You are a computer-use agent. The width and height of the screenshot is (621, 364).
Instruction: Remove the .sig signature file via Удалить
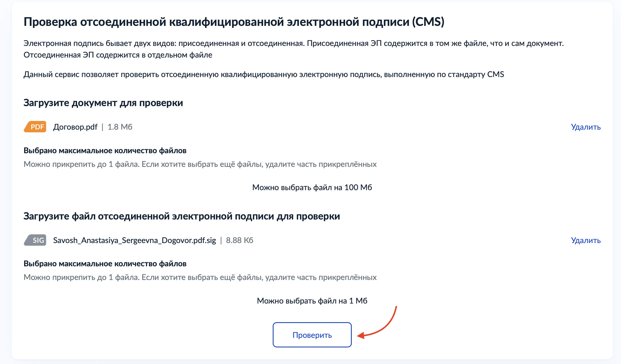[x=586, y=240]
